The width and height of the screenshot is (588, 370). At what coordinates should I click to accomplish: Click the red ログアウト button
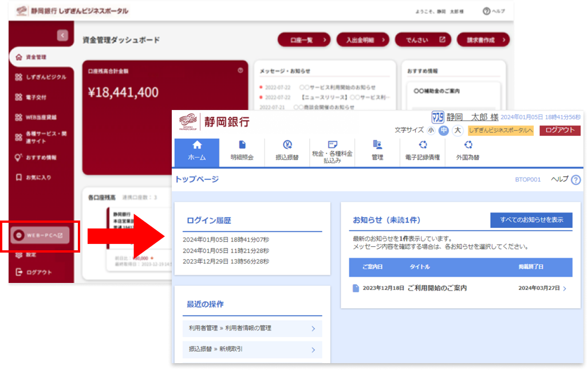pos(560,130)
